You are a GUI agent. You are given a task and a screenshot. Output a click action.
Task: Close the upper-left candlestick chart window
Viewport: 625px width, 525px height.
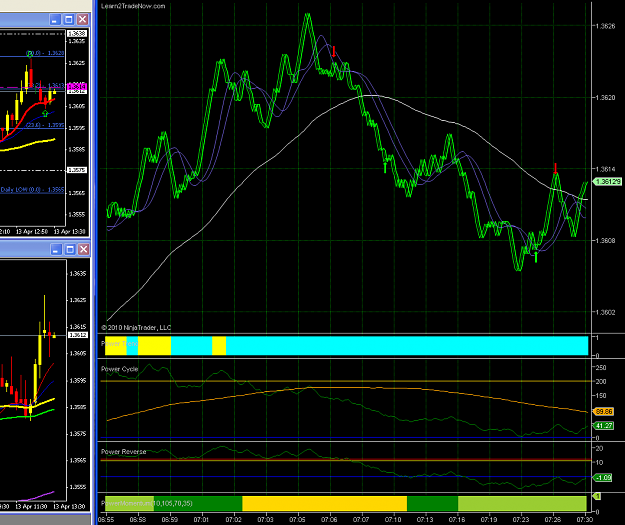[x=83, y=19]
